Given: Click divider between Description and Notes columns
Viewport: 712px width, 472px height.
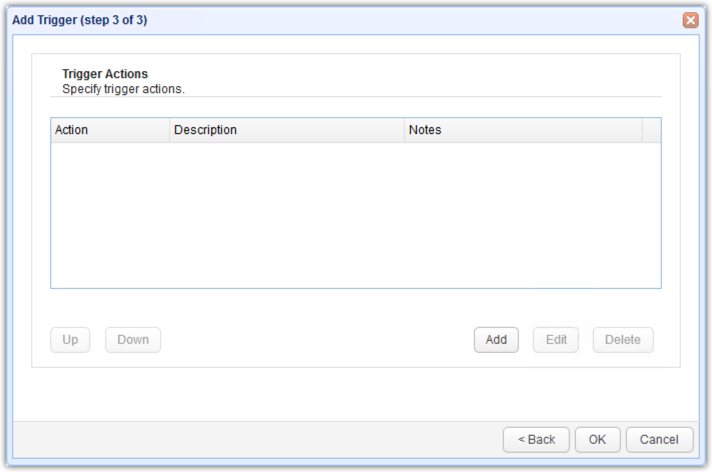Looking at the screenshot, I should tap(404, 130).
